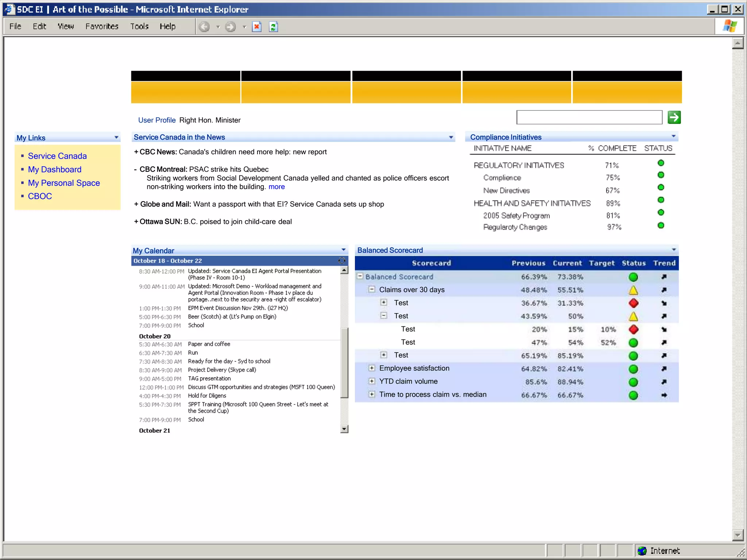The width and height of the screenshot is (747, 560).
Task: Open the Favorites menu
Action: (102, 27)
